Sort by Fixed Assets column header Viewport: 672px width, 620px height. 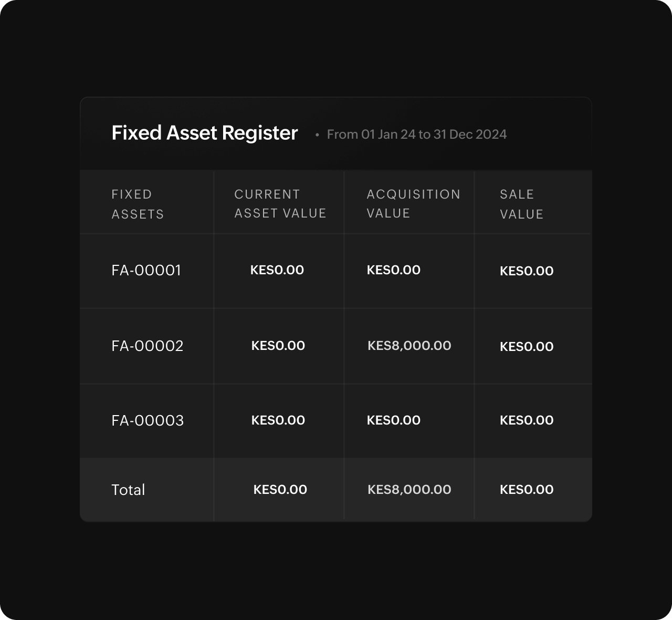click(138, 204)
